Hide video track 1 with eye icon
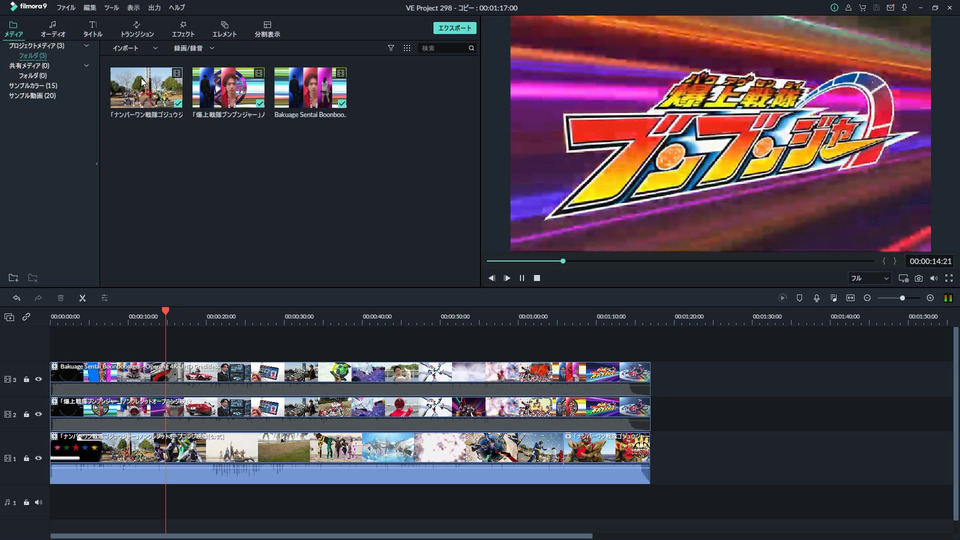 click(x=39, y=459)
